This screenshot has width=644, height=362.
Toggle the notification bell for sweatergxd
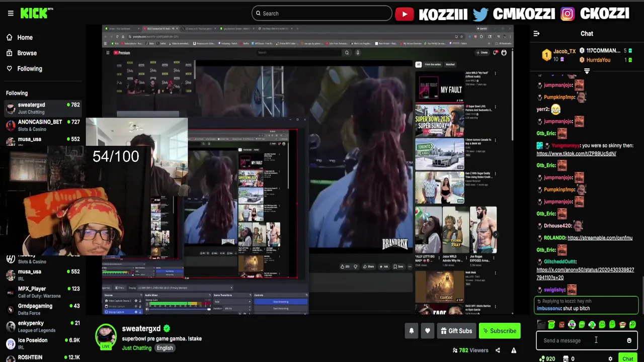(411, 331)
